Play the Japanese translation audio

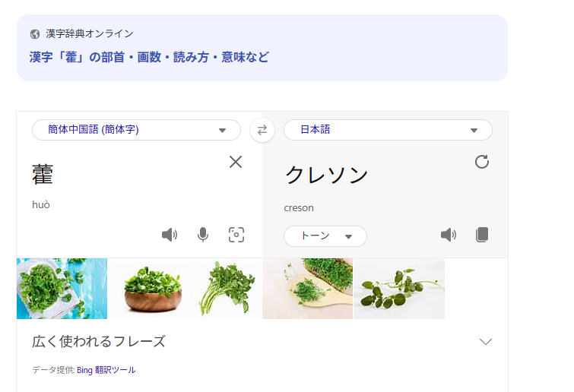point(449,236)
